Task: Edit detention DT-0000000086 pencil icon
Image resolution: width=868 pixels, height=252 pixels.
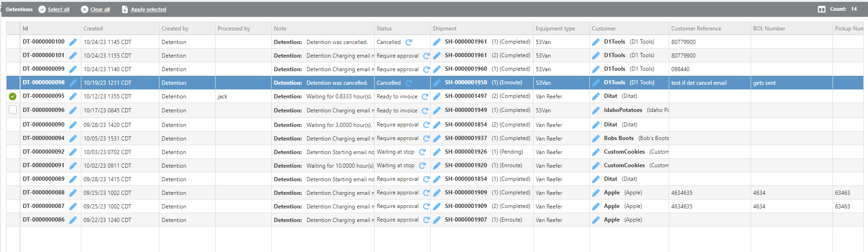Action: [73, 220]
